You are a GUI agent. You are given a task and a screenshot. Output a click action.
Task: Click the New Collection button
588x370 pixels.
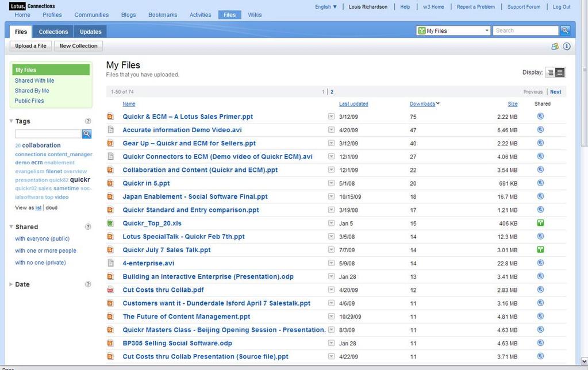[x=78, y=46]
